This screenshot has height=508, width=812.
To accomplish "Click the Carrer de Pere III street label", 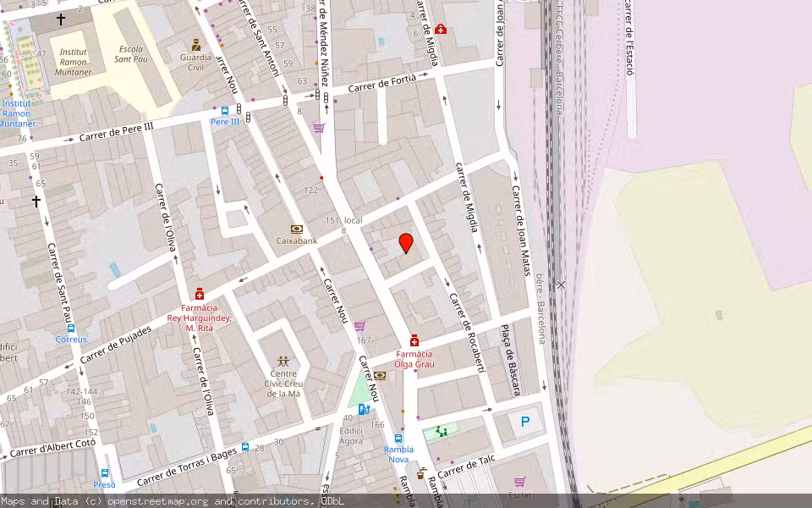I will pyautogui.click(x=117, y=132).
